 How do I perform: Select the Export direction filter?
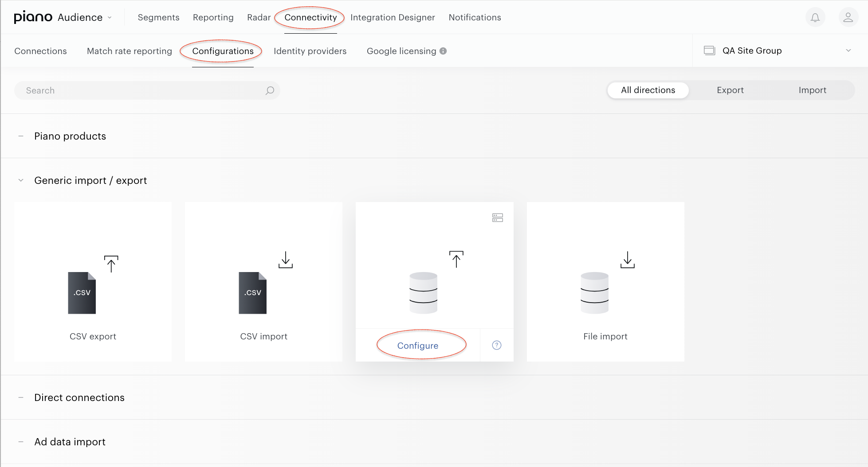[x=730, y=90]
